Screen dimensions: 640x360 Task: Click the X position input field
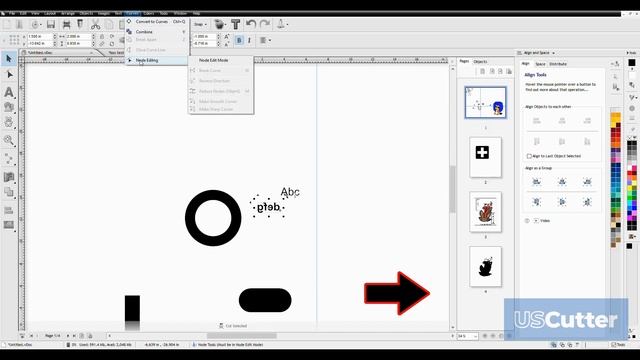[39, 37]
